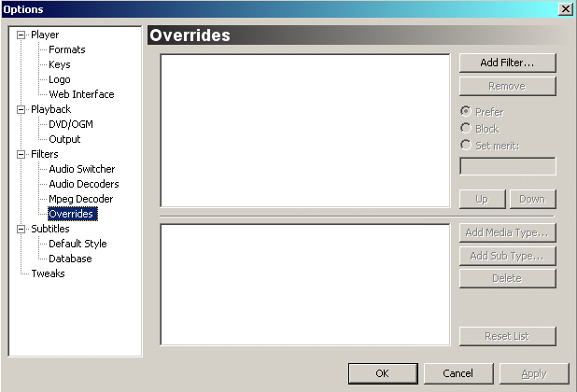
Task: Collapse the Subtitles tree node
Action: point(21,229)
